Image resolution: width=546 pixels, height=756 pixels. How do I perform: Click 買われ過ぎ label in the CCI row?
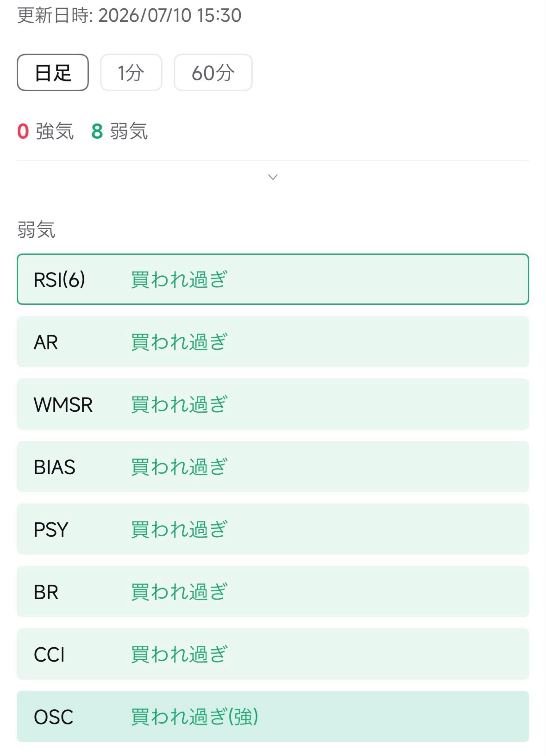(x=179, y=654)
